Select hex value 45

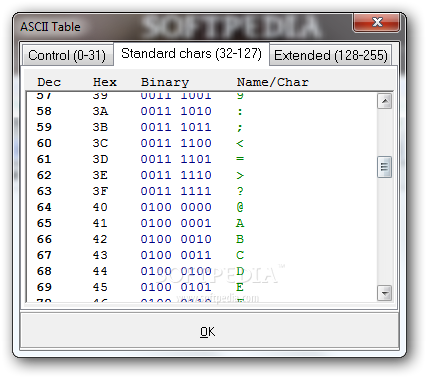pyautogui.click(x=100, y=287)
